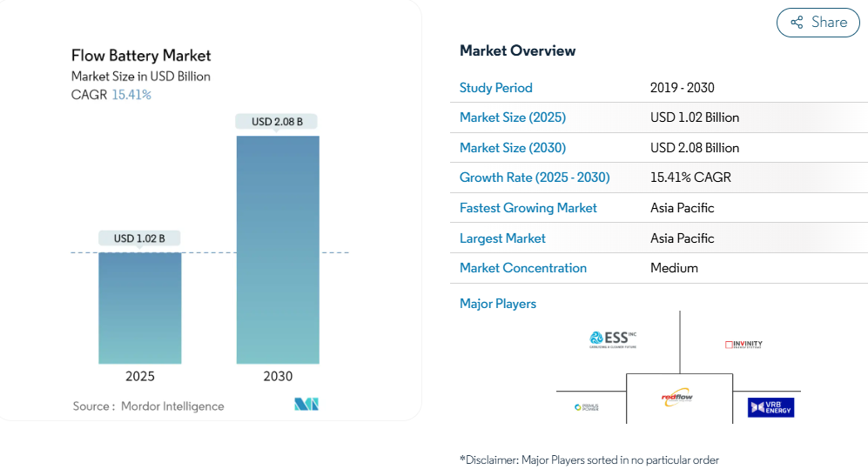Click the Redflow logo
Screen dimensions: 868x476
[x=677, y=397]
